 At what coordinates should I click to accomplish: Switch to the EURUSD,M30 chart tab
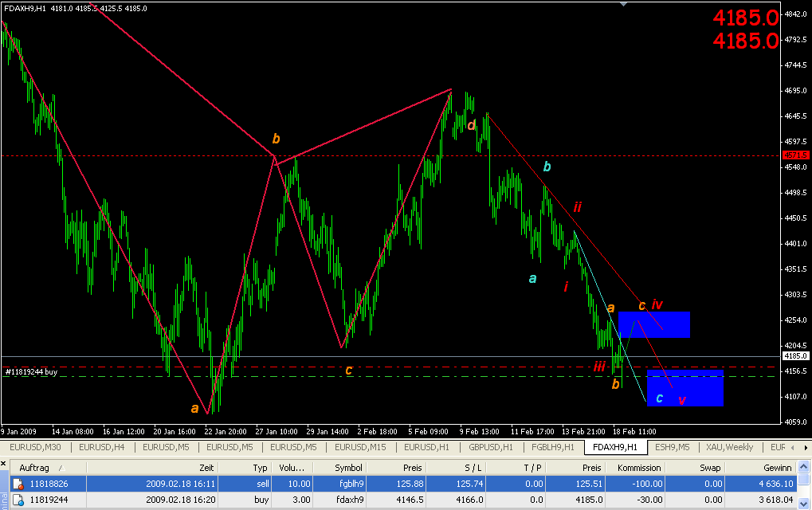tap(35, 447)
